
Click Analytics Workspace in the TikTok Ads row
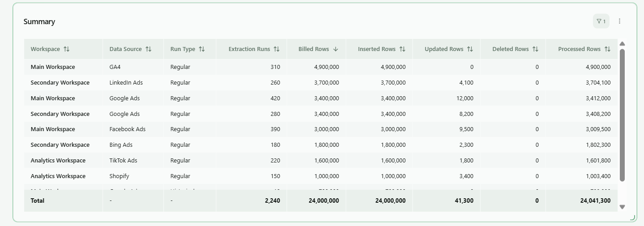click(x=58, y=161)
